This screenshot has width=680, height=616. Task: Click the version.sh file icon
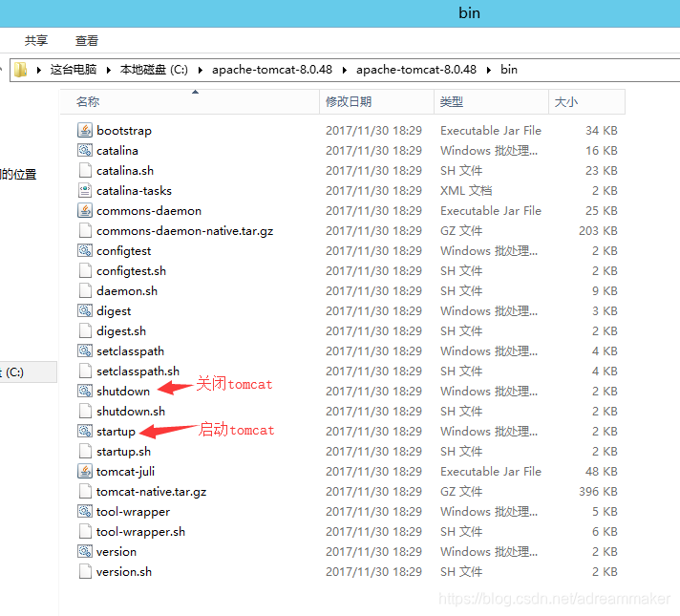coord(85,571)
